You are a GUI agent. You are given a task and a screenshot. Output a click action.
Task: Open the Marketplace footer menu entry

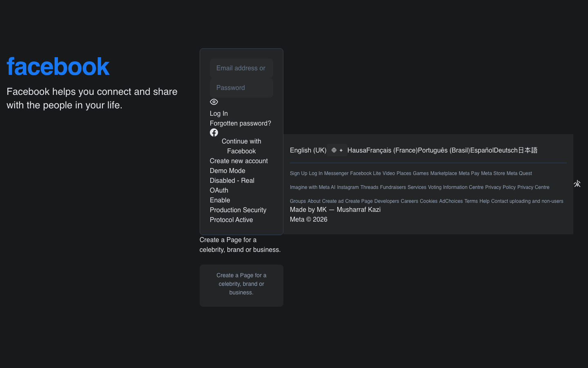click(x=443, y=173)
